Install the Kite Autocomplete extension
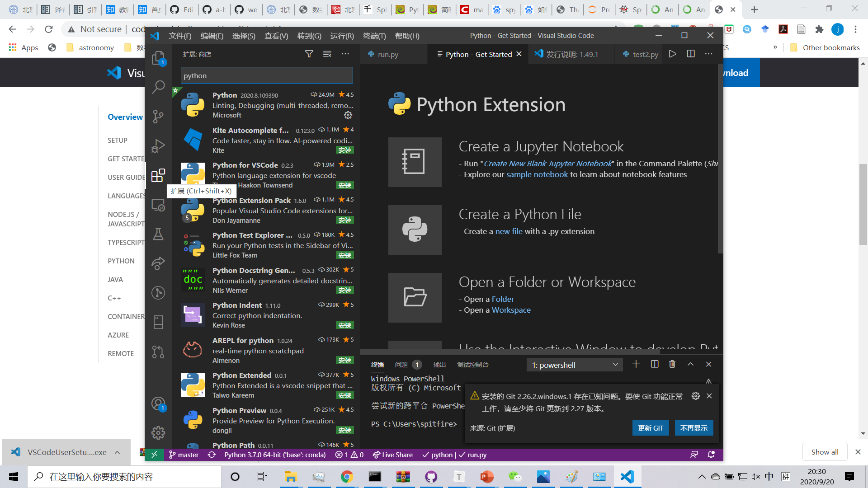868x488 pixels. pos(345,150)
